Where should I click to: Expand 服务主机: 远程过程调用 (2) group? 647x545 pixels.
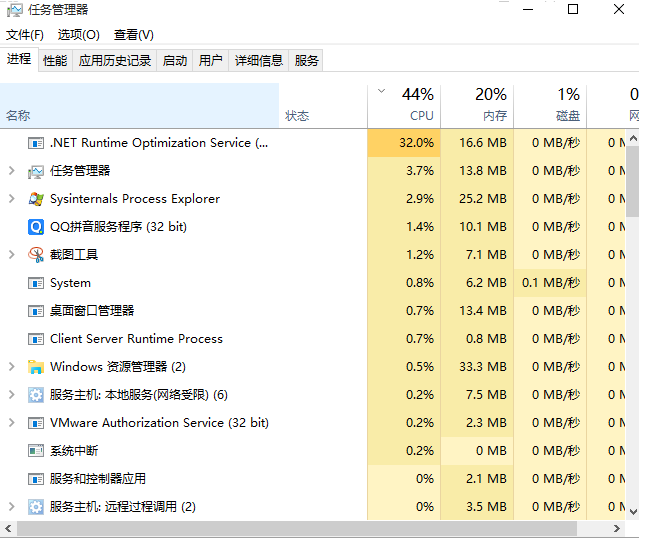coord(12,507)
